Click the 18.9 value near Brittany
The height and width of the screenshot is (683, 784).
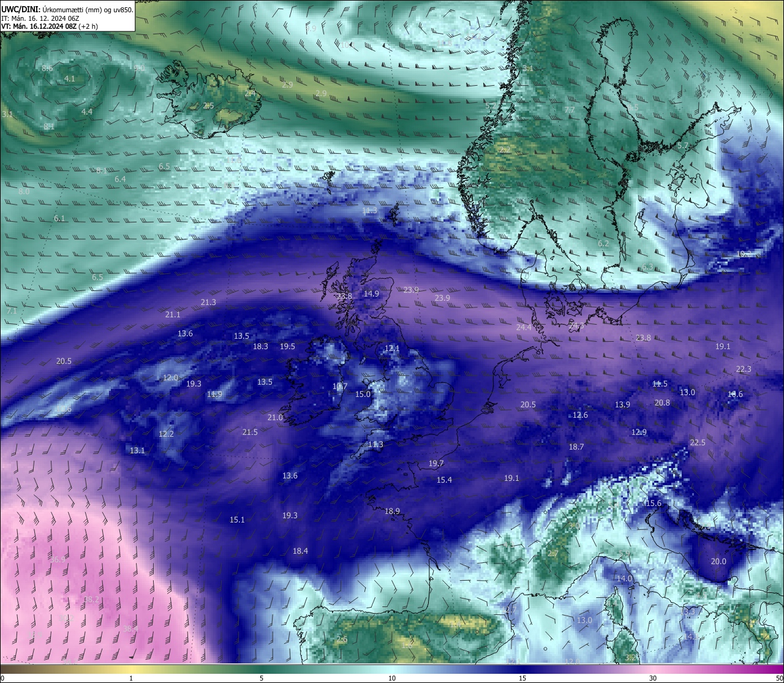pyautogui.click(x=392, y=511)
